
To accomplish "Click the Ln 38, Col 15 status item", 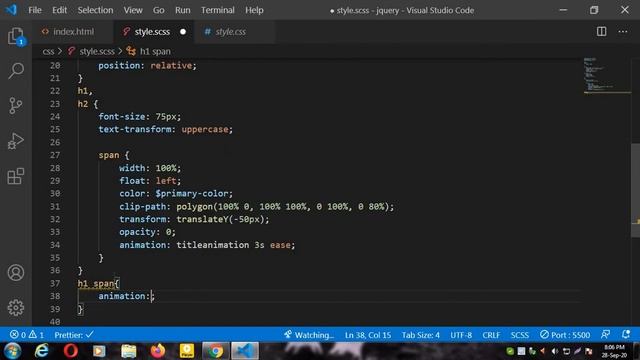I will coord(368,335).
